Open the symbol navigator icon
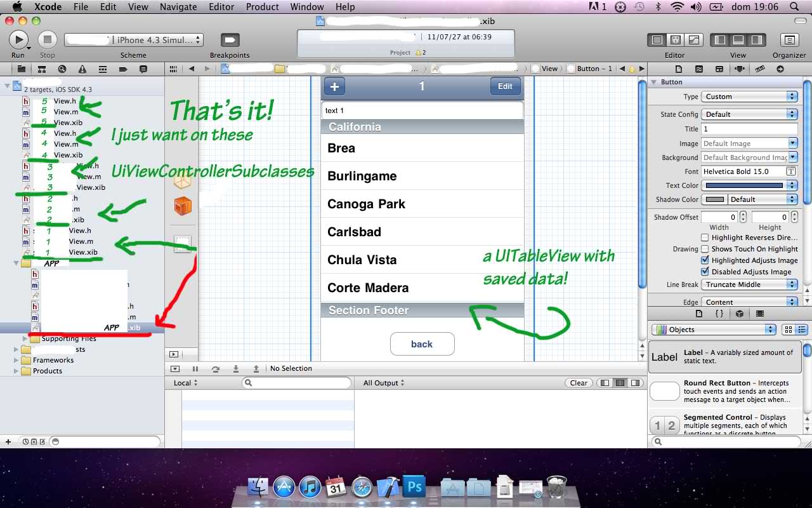This screenshot has width=812, height=508. (x=42, y=69)
